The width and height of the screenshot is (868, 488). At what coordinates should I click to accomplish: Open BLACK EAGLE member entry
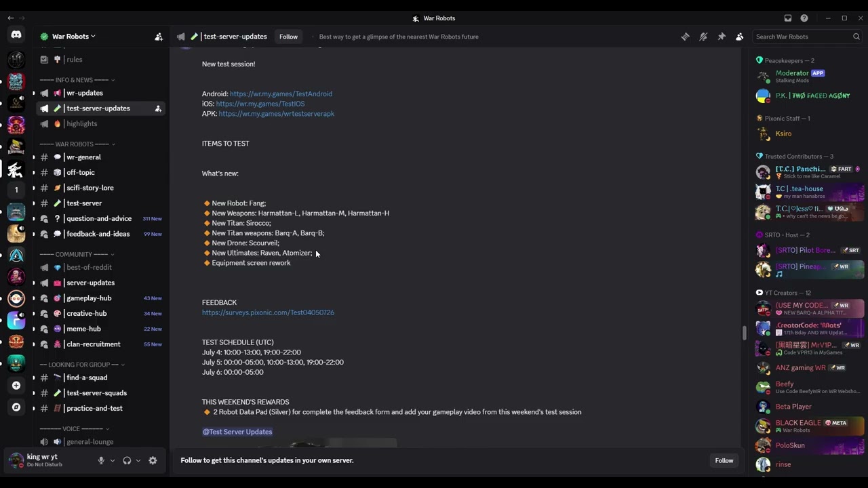(x=810, y=426)
